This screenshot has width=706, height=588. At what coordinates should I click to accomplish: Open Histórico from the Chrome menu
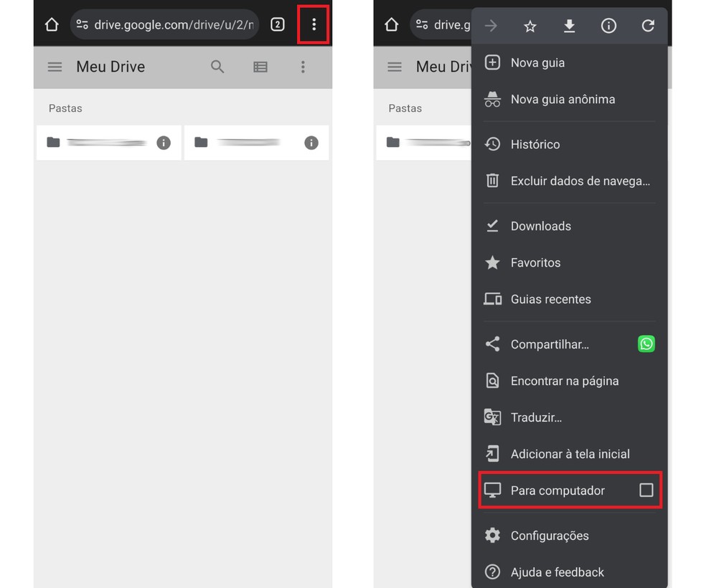(535, 144)
